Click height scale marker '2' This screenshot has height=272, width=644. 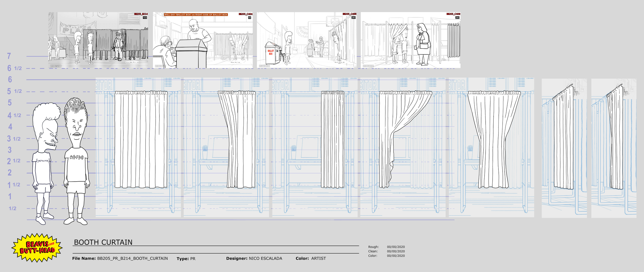[10, 173]
